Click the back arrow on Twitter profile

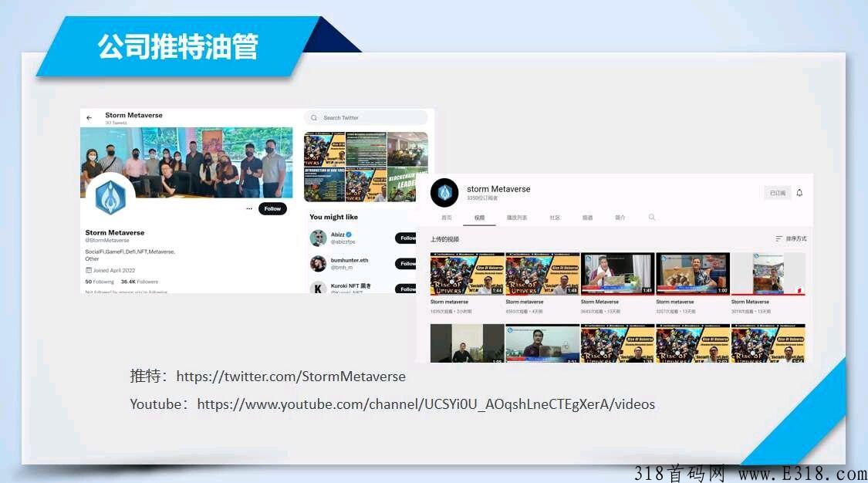coord(90,118)
